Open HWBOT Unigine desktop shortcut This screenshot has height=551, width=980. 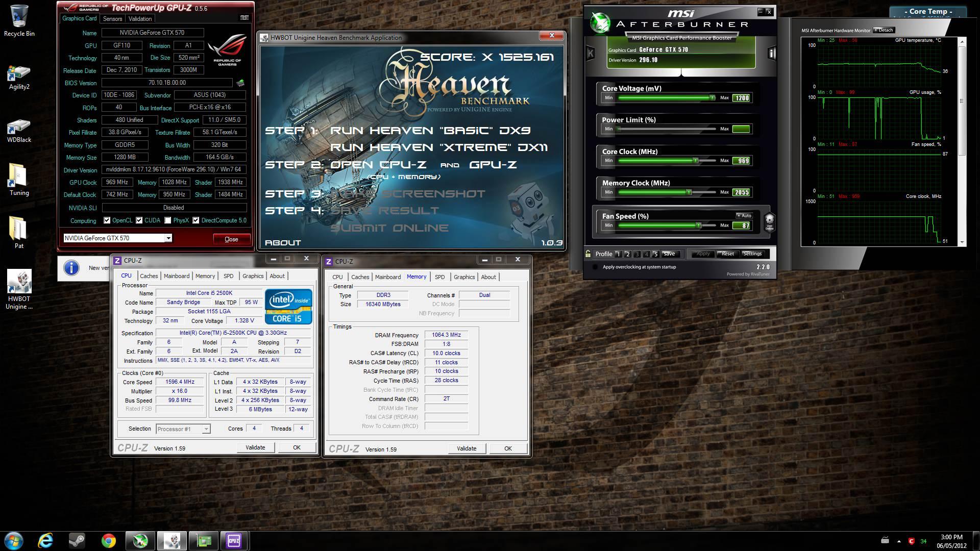click(19, 289)
